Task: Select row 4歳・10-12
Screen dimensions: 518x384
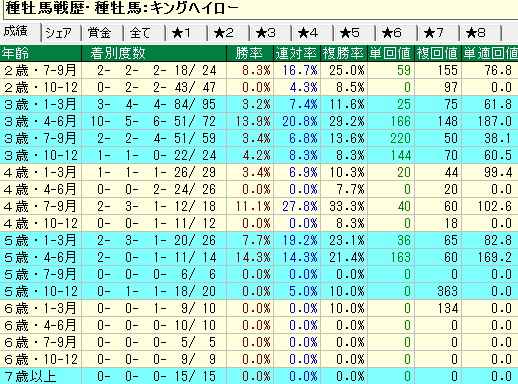Action: pos(259,223)
